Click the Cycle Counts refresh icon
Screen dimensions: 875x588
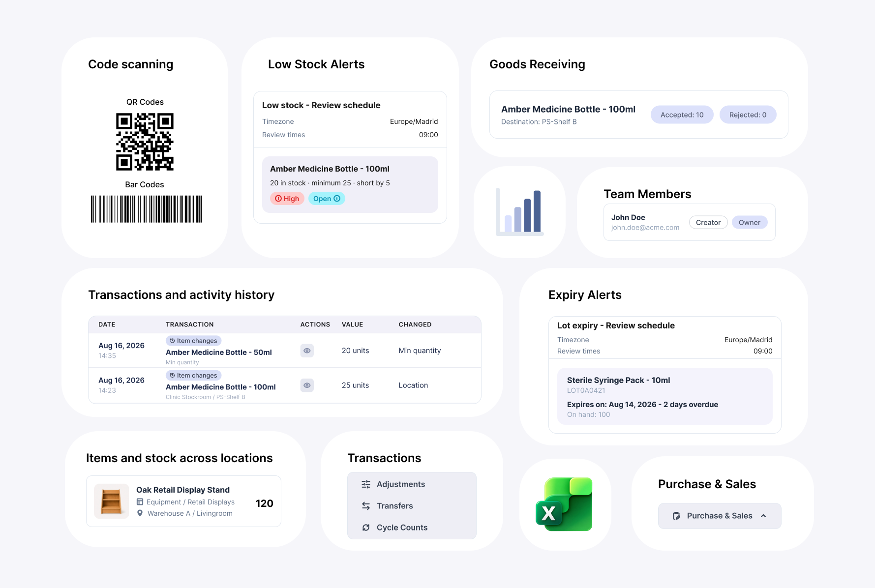point(366,528)
